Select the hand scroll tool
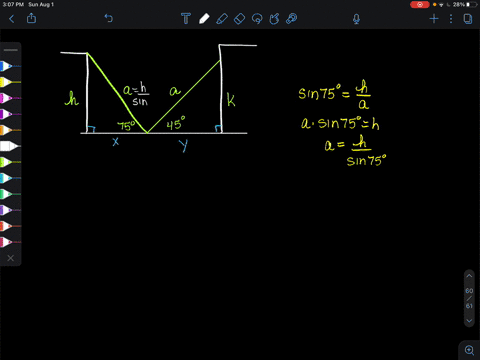The width and height of the screenshot is (480, 360). tap(274, 19)
